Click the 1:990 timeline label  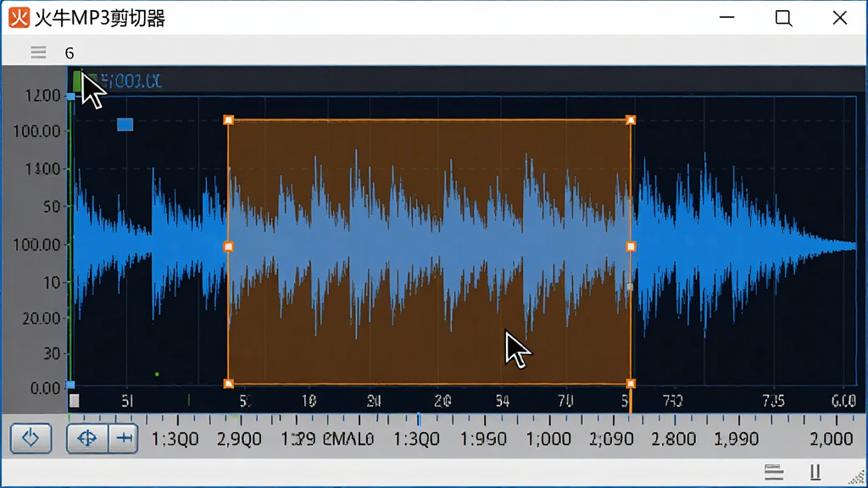[x=483, y=440]
